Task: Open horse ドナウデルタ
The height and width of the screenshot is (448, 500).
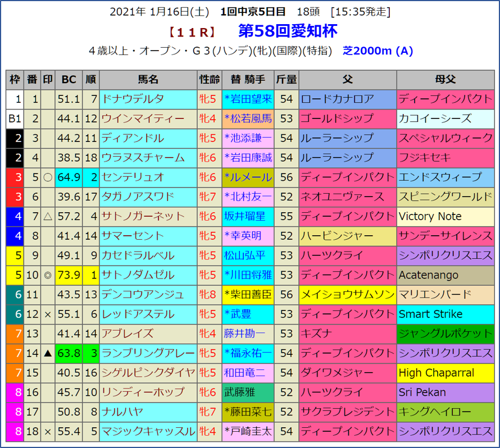Action: point(133,99)
